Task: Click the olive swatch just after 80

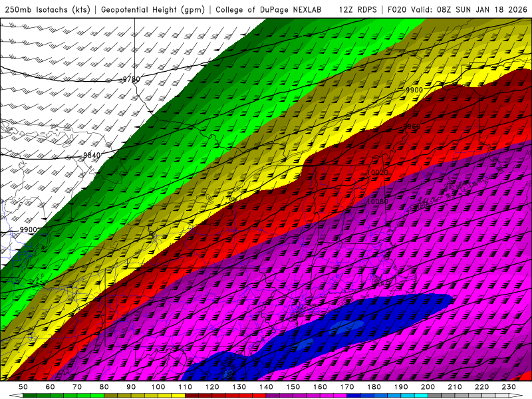Action: tap(110, 396)
